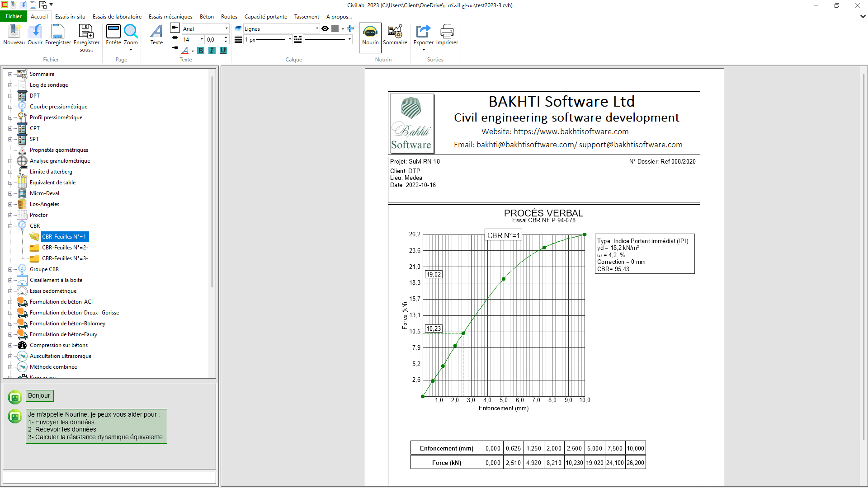Open the Lignes layer dropdown

[317, 28]
